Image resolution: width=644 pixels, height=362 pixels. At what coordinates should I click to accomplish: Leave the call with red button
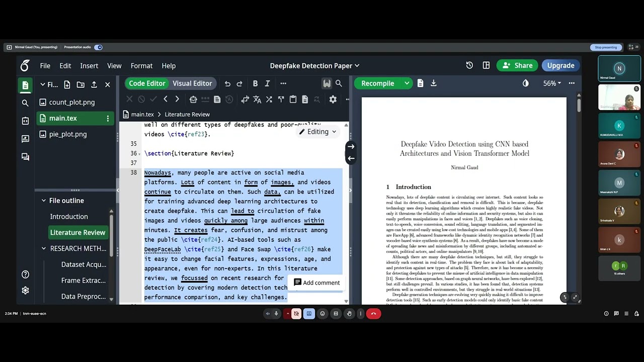[373, 314]
